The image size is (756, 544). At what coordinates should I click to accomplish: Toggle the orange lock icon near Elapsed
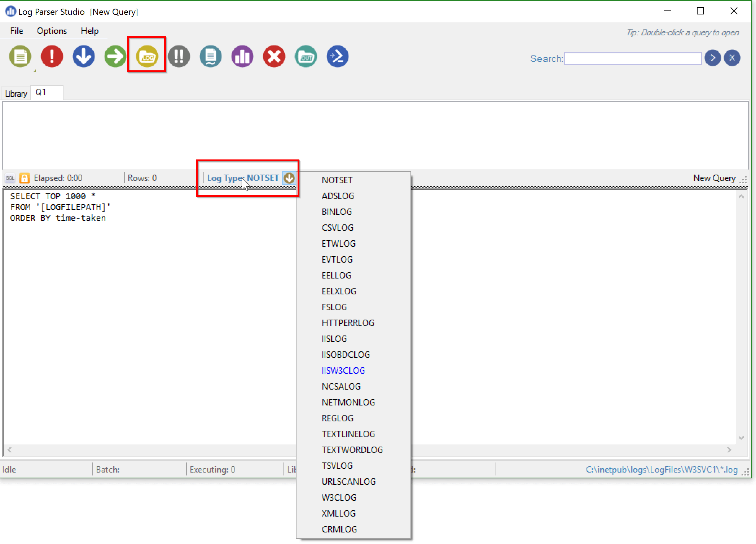(25, 178)
